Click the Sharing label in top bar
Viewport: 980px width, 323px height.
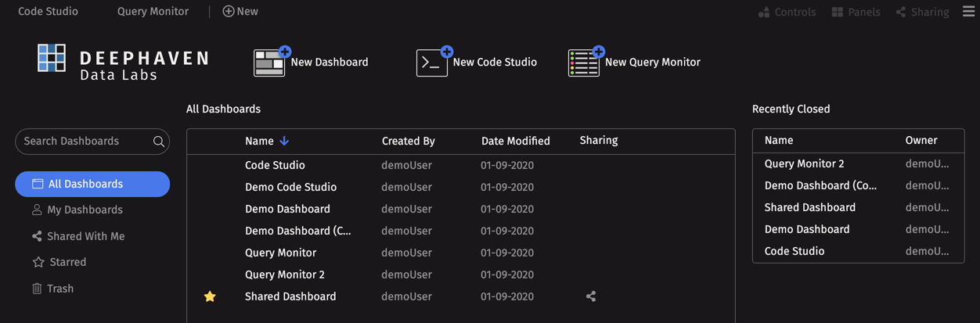(930, 12)
